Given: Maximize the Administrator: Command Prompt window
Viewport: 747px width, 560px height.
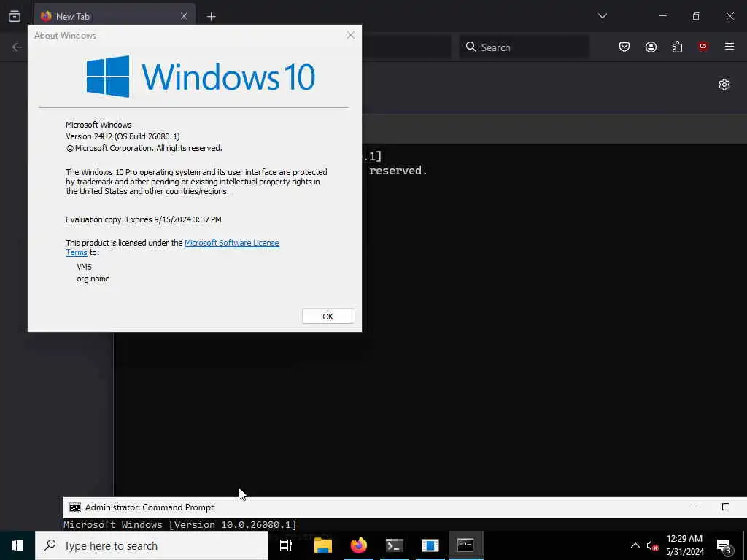Looking at the screenshot, I should pos(726,507).
